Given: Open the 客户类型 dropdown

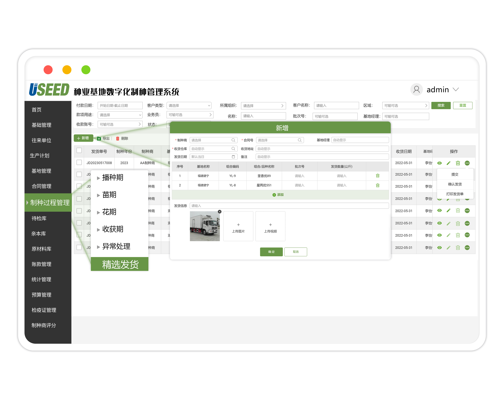Looking at the screenshot, I should 189,106.
